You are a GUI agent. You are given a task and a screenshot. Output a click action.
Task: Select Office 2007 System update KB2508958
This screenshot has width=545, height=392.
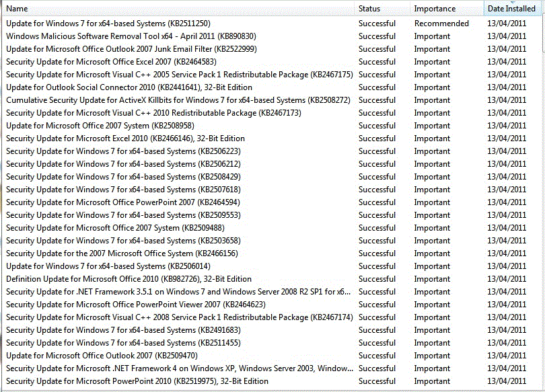100,126
